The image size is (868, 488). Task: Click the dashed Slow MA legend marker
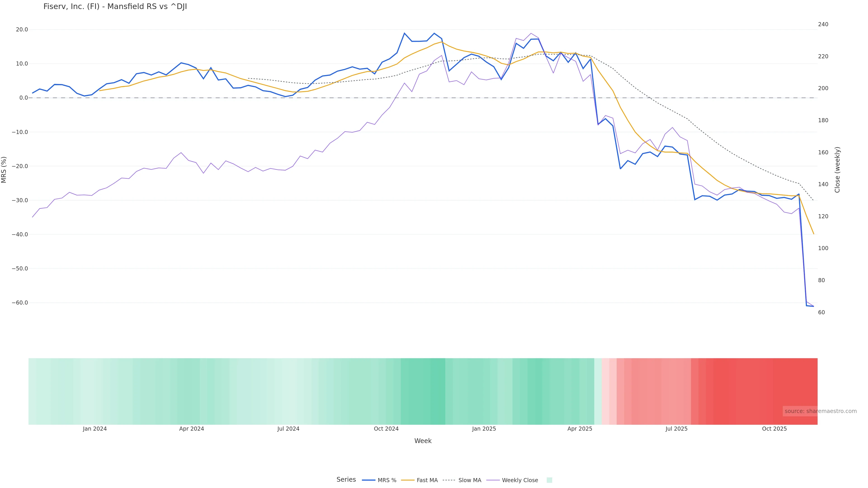tap(449, 480)
